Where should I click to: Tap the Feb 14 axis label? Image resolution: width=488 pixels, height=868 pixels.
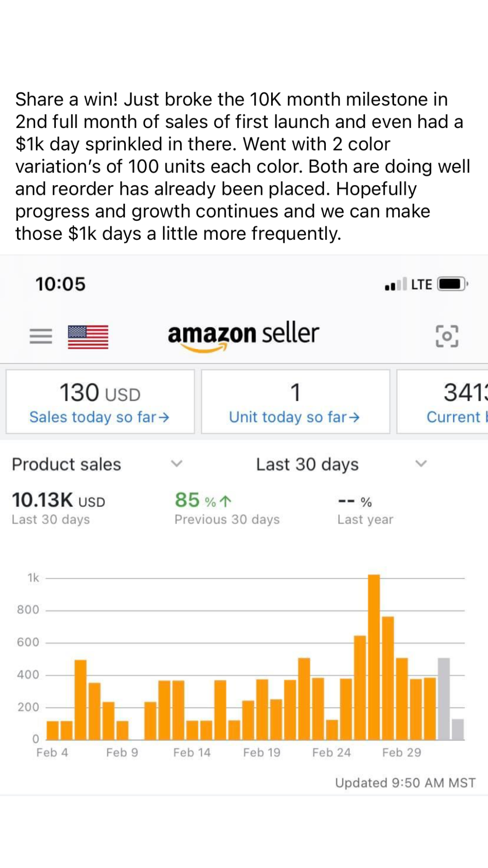click(x=192, y=752)
